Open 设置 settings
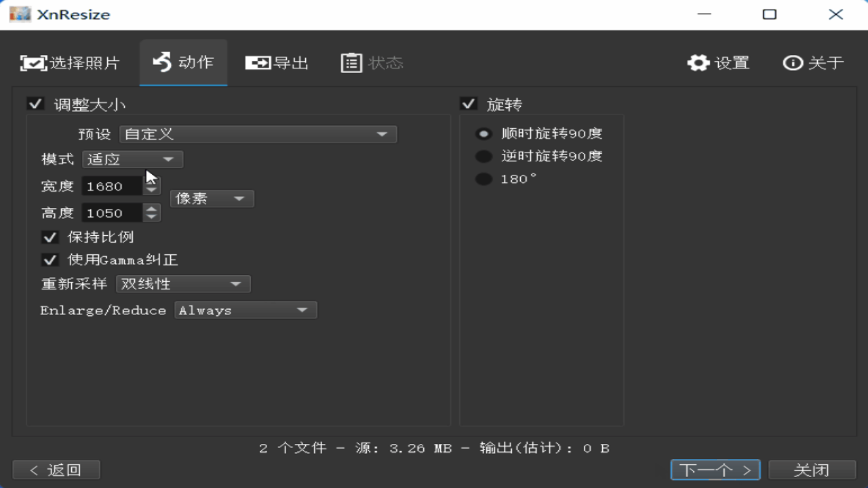This screenshot has width=868, height=488. click(x=718, y=63)
